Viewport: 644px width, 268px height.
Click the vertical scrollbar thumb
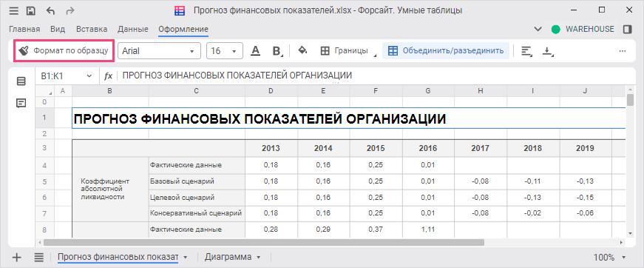click(631, 100)
